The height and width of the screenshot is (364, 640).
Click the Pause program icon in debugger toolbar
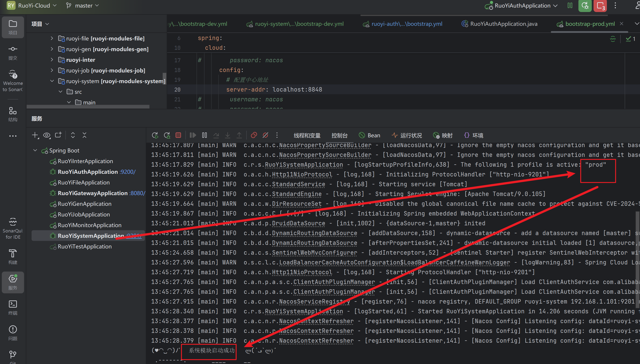tap(204, 135)
